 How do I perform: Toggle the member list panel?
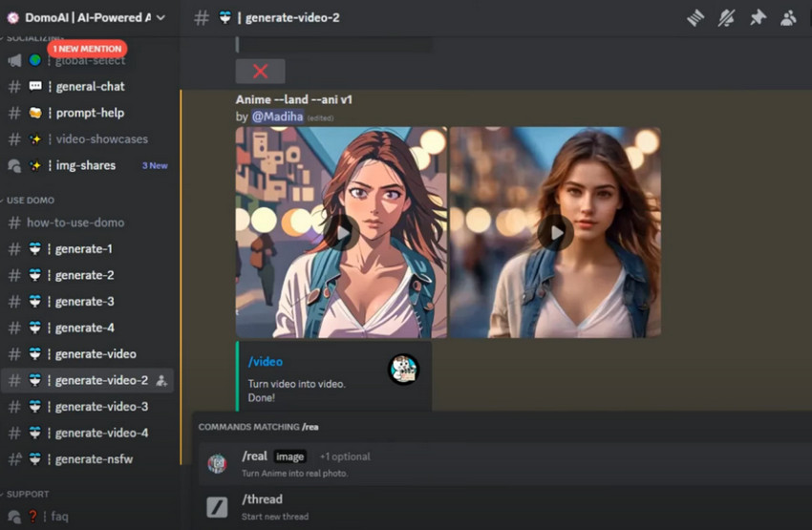788,17
